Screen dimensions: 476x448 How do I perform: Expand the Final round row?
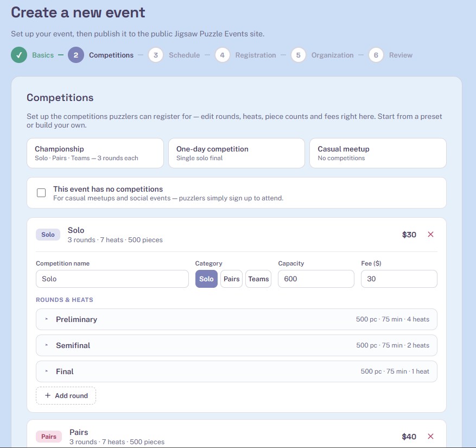coord(237,371)
